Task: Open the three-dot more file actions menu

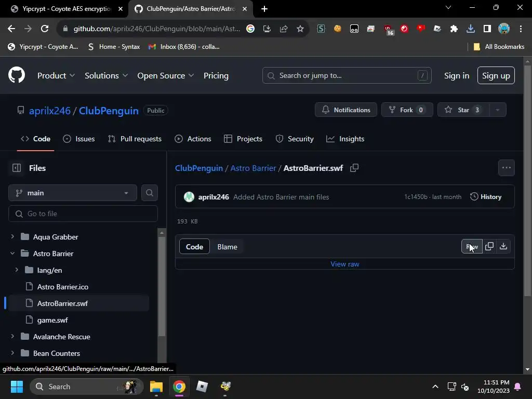Action: 506,168
